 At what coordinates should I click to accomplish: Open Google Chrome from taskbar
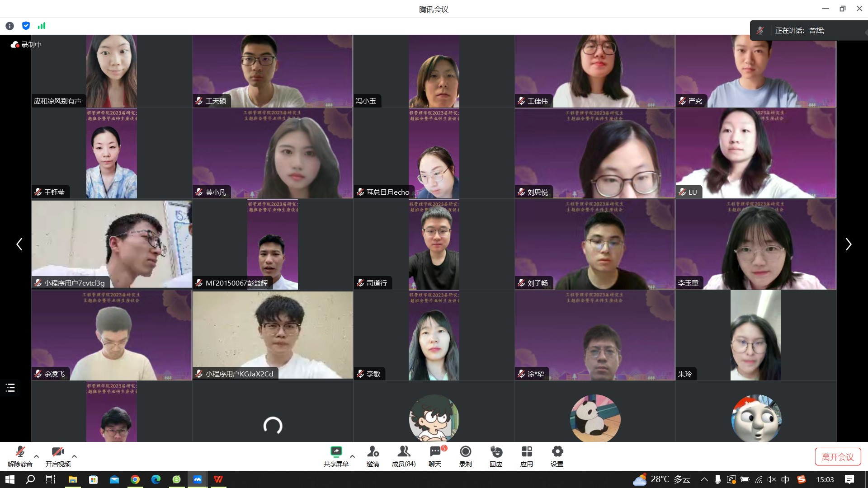click(x=135, y=479)
